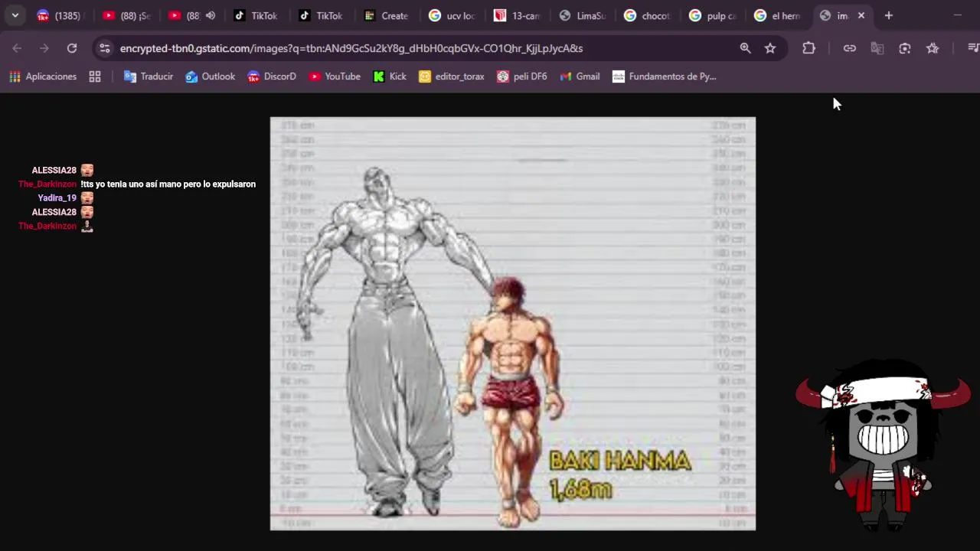This screenshot has width=980, height=551.
Task: Switch to the second TikTok tab
Action: (322, 15)
